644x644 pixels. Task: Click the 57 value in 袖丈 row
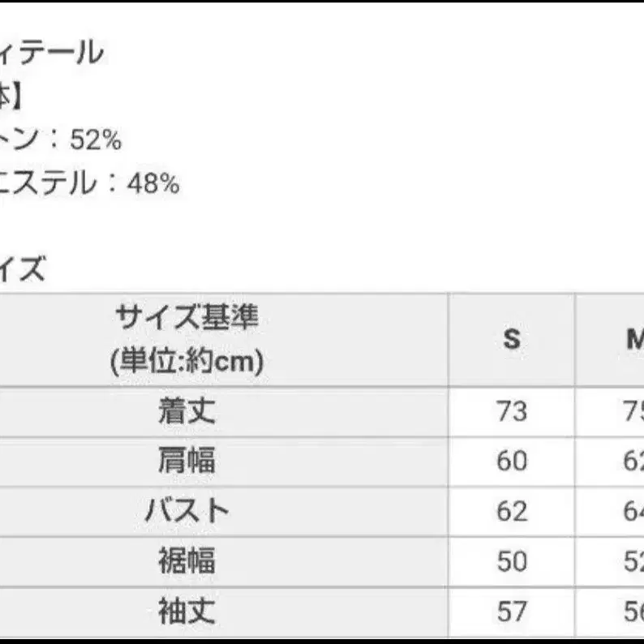coord(511,611)
